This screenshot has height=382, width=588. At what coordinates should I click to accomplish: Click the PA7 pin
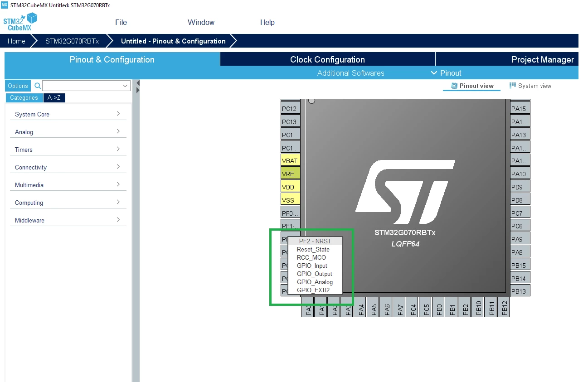[399, 307]
